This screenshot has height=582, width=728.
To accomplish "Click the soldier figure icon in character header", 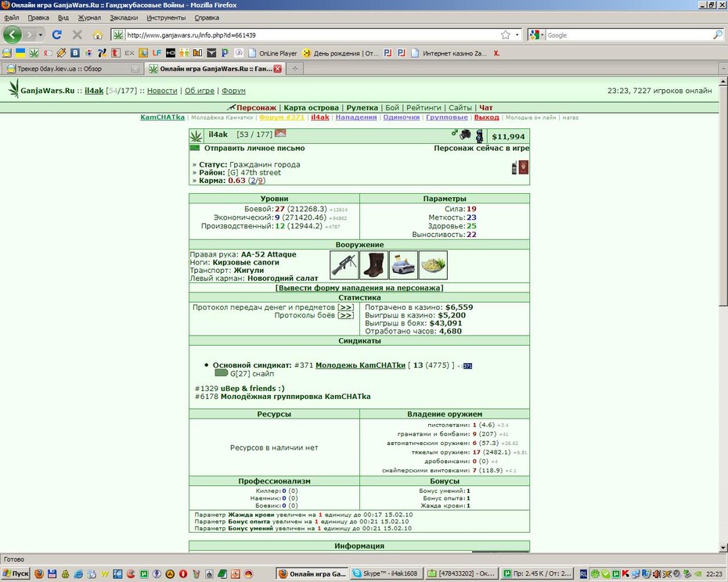I will coord(480,135).
